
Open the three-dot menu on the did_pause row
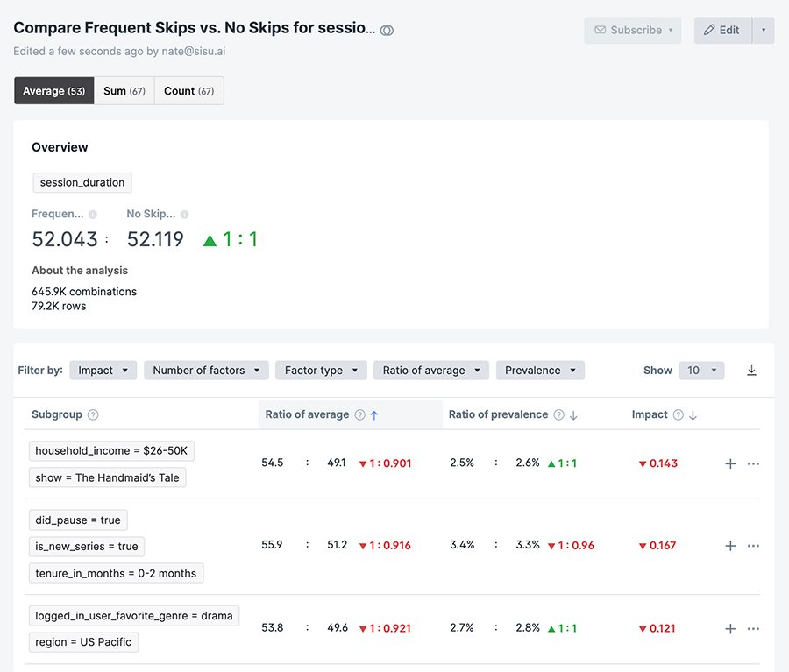tap(754, 545)
